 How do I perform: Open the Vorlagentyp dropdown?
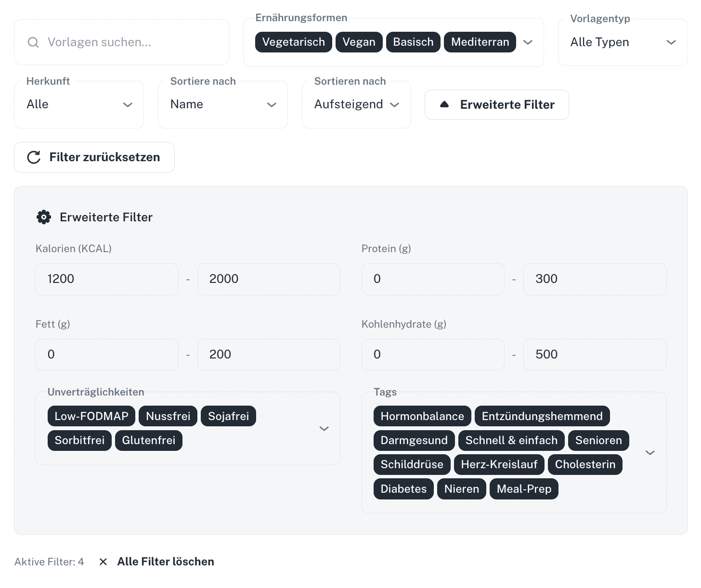pos(623,42)
